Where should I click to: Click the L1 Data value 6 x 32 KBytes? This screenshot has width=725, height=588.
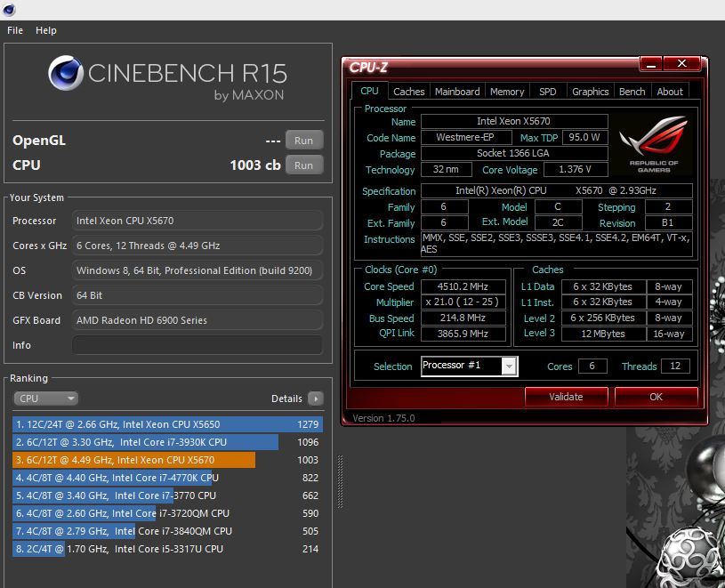tap(603, 286)
